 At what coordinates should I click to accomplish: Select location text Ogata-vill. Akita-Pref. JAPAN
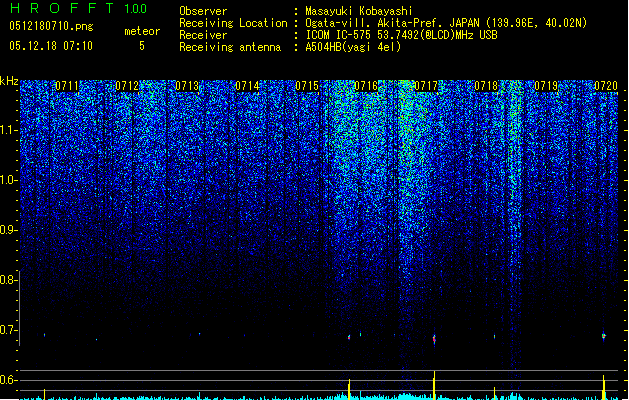pos(392,23)
